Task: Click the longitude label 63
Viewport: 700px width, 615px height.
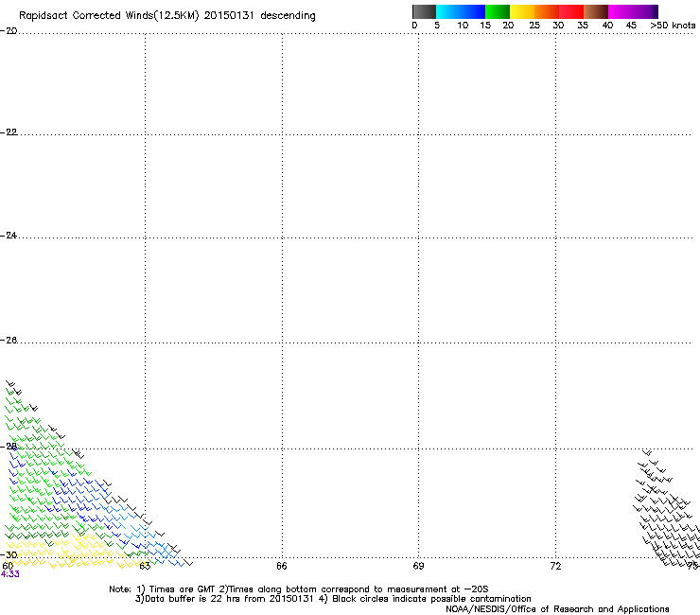Action: click(145, 567)
